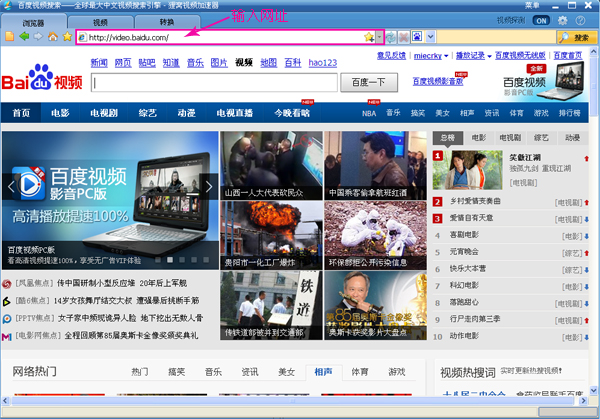Select the 动漫 ranking tab

pos(572,138)
